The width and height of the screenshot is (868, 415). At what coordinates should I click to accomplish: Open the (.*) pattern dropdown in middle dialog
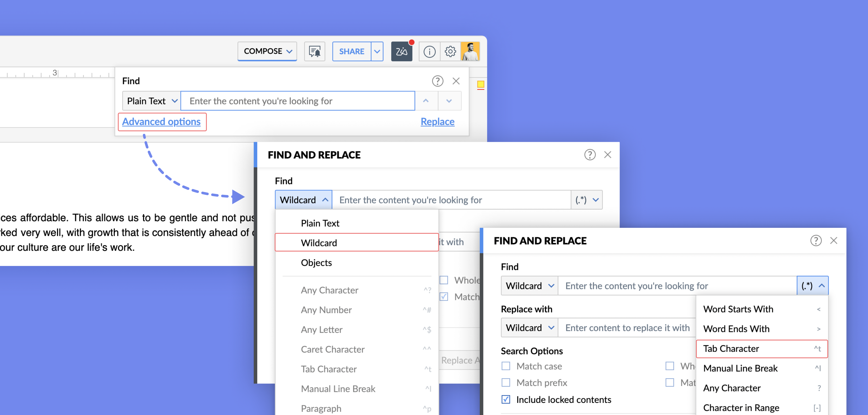pos(587,200)
